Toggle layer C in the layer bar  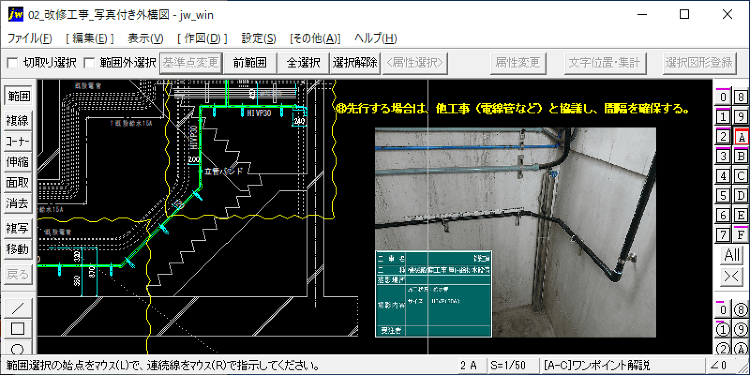pyautogui.click(x=741, y=176)
